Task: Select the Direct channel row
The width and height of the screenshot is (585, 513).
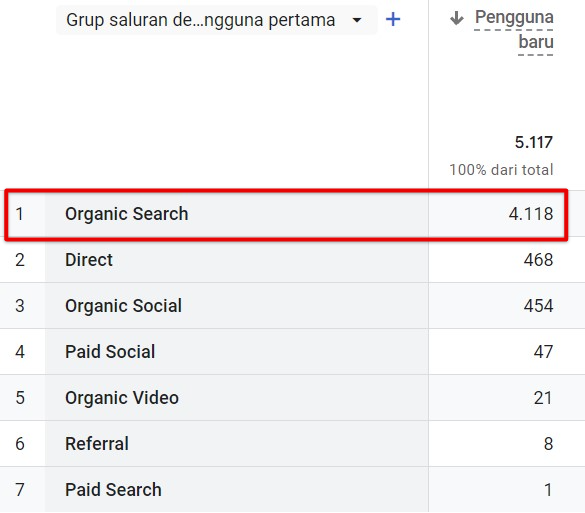Action: (292, 260)
